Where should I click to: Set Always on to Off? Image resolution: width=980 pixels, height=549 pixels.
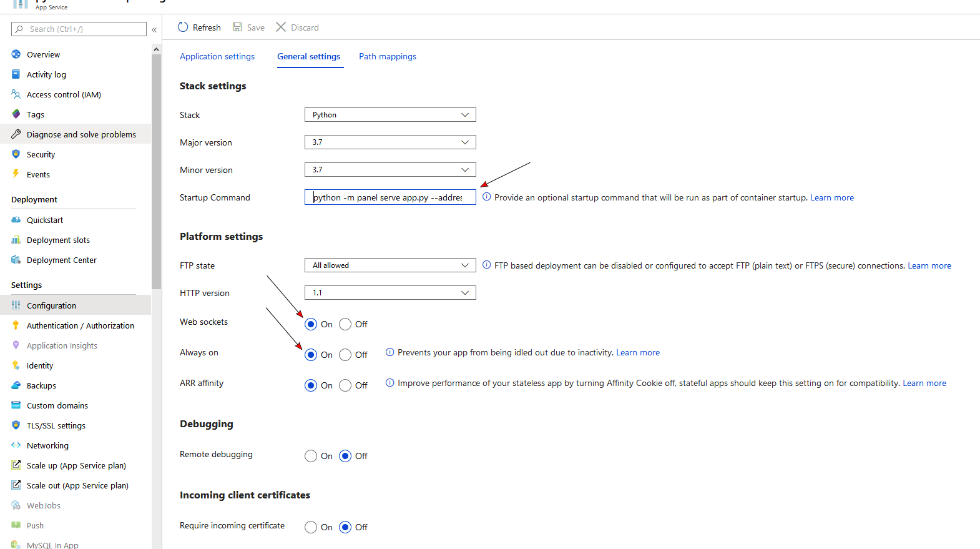point(345,355)
